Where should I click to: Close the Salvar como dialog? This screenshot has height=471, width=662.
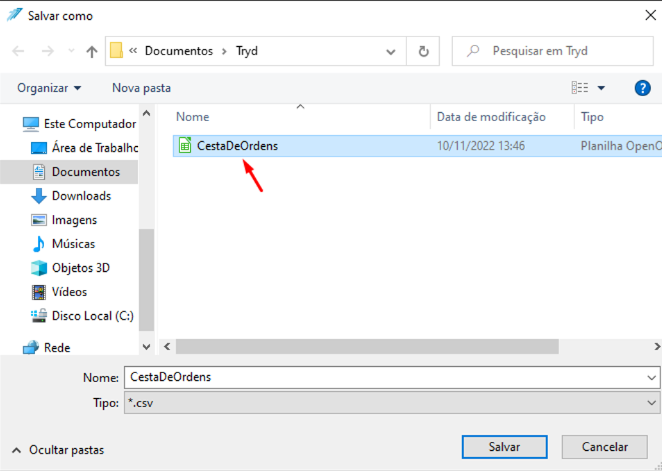click(x=651, y=16)
